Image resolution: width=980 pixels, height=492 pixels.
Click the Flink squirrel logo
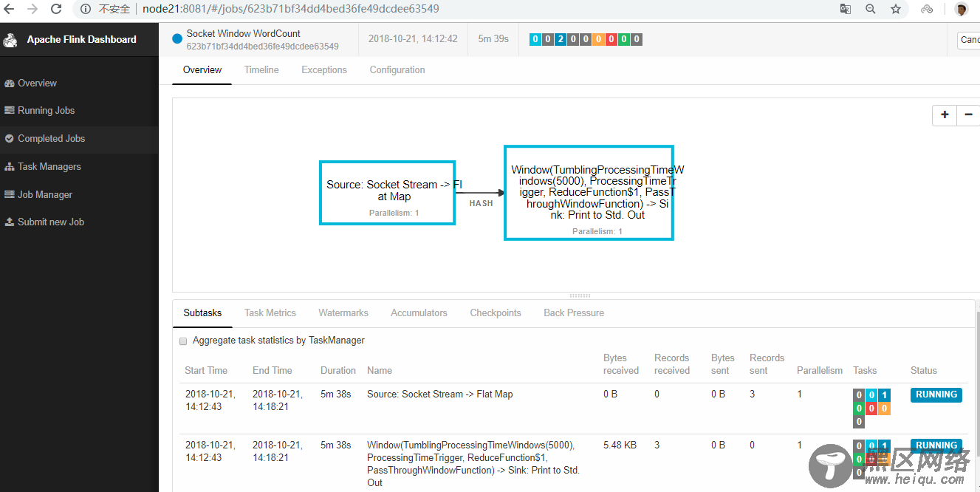pos(10,40)
